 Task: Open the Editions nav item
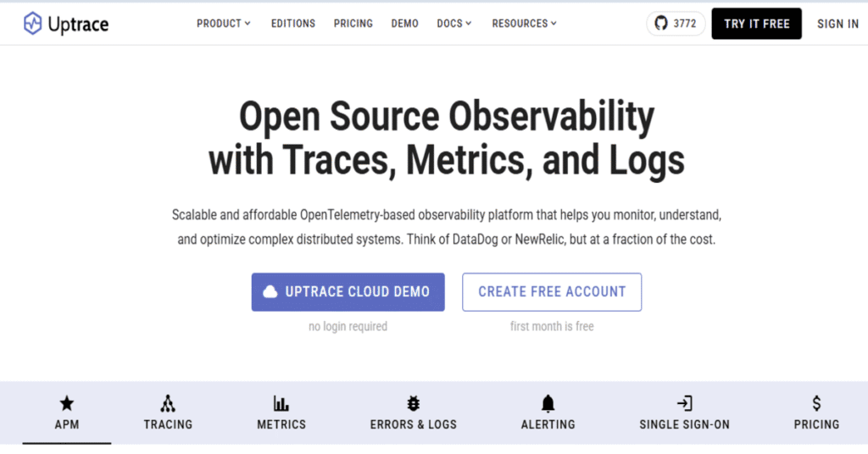click(292, 23)
